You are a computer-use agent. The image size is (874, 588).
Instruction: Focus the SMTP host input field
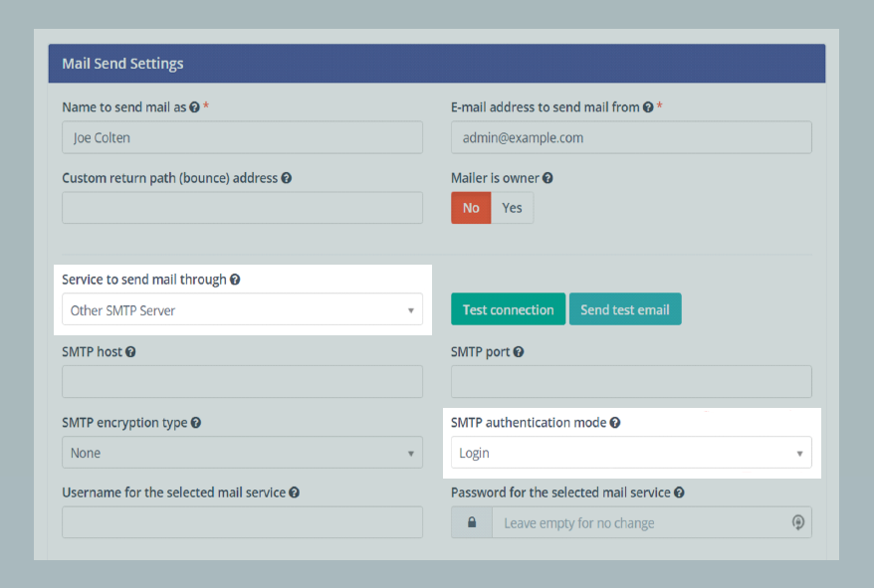(242, 382)
